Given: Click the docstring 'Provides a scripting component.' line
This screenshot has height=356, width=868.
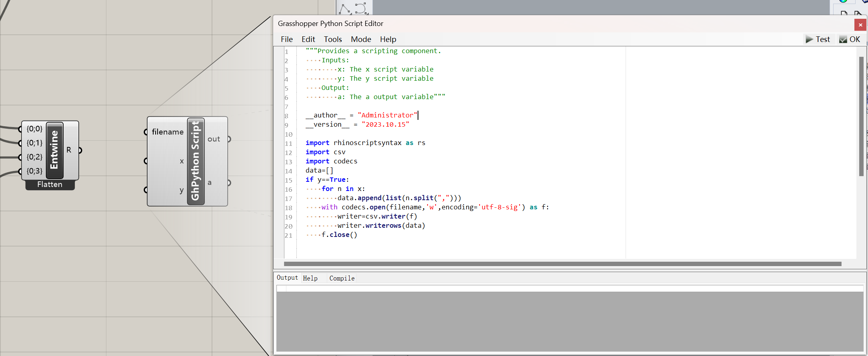Looking at the screenshot, I should point(373,51).
